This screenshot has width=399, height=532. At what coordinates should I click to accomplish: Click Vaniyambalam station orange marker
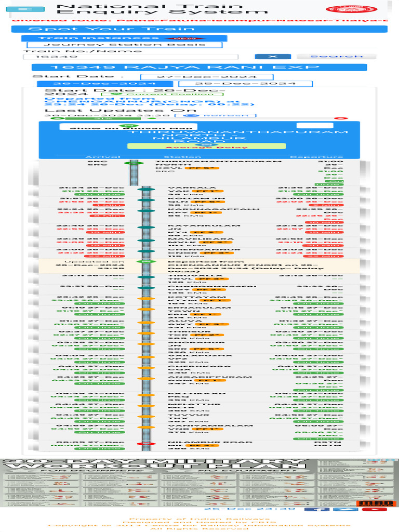click(146, 427)
